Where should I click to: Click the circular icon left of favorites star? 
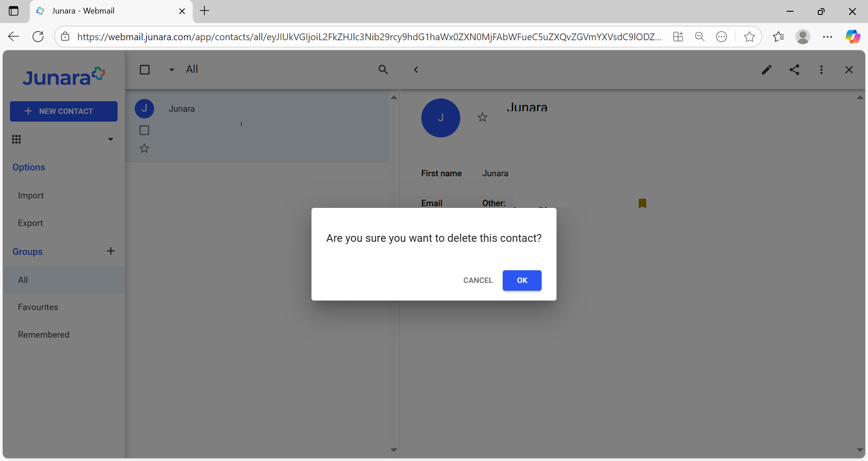pos(722,37)
